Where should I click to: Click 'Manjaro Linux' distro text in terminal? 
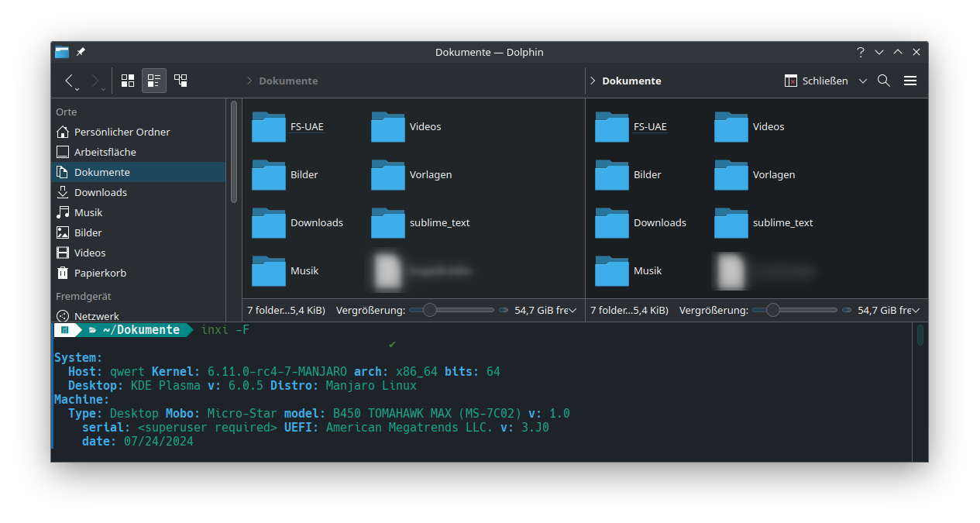tap(371, 386)
